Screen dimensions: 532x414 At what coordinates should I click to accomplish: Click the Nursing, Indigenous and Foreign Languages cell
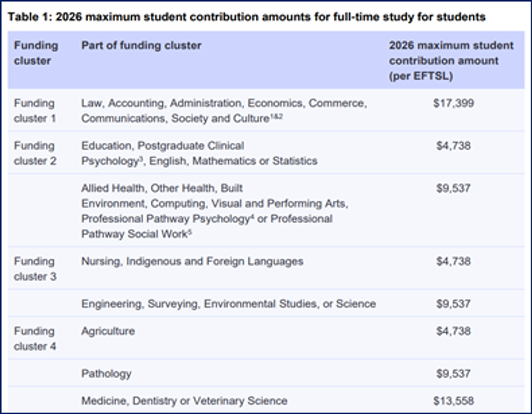[192, 261]
